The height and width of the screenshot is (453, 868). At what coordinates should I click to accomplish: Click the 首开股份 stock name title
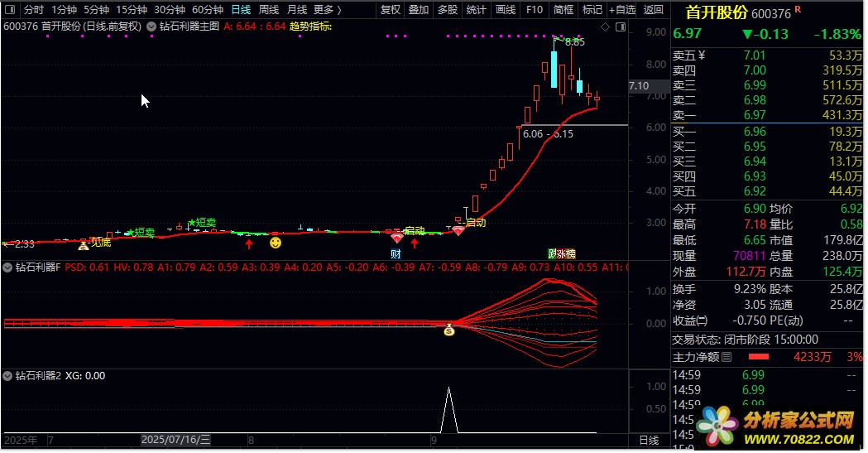[717, 12]
